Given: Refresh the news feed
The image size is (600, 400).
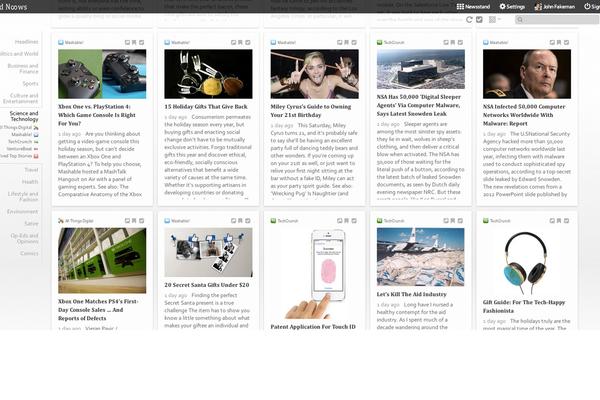Looking at the screenshot, I should click(469, 19).
